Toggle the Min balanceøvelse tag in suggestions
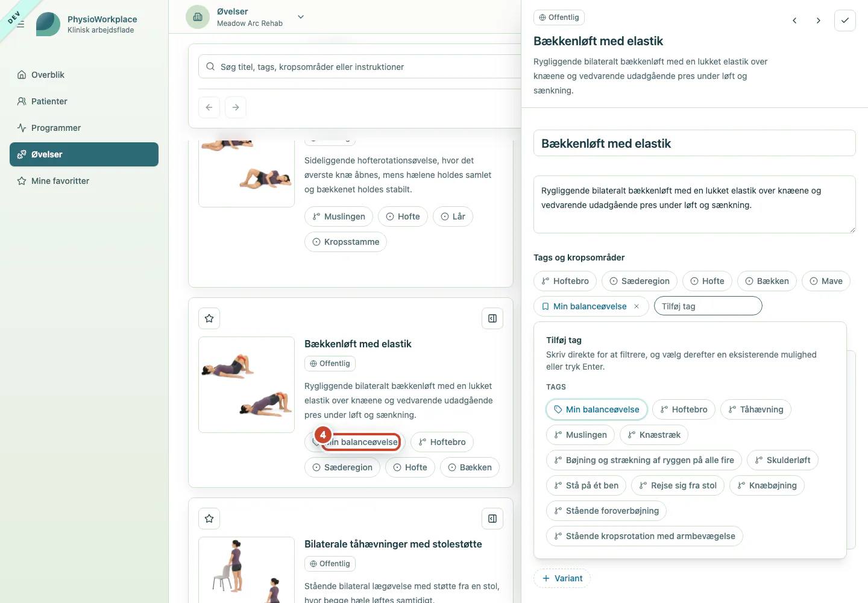 tap(597, 409)
